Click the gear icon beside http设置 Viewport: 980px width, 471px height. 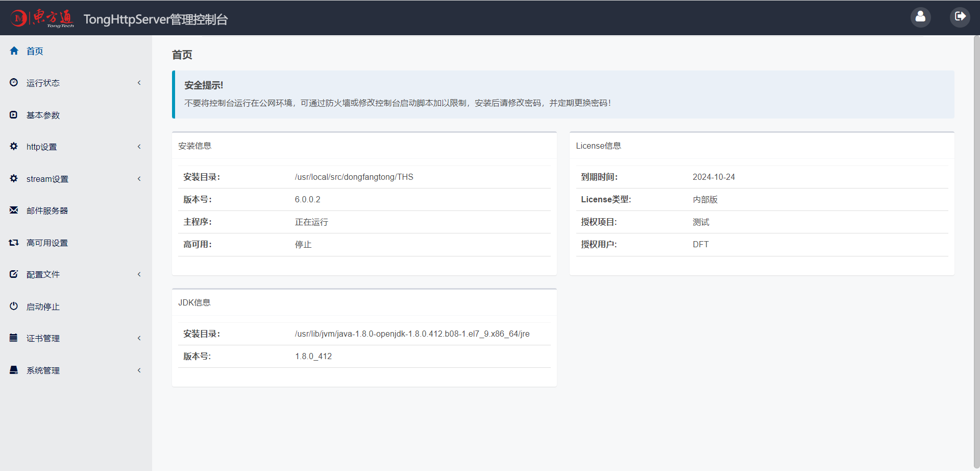[x=14, y=146]
